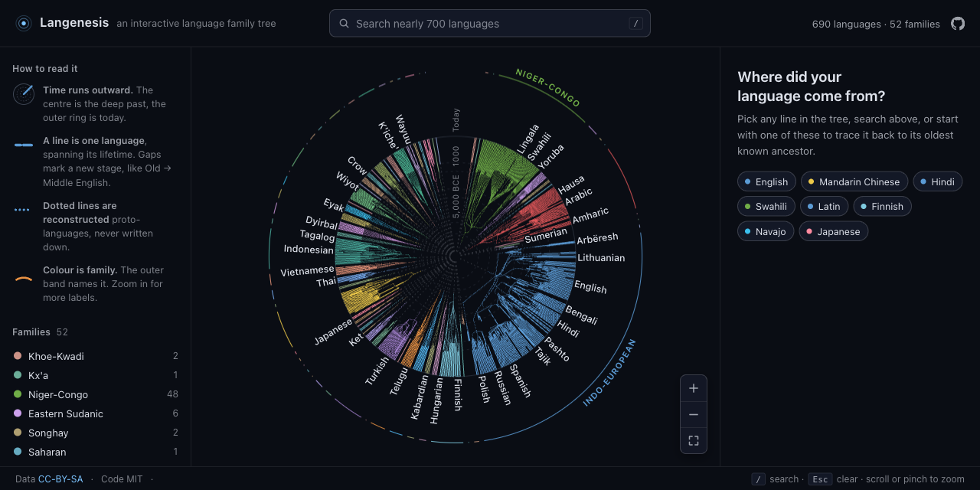The width and height of the screenshot is (980, 490).
Task: Select Sumerian in the tree
Action: coord(546,235)
